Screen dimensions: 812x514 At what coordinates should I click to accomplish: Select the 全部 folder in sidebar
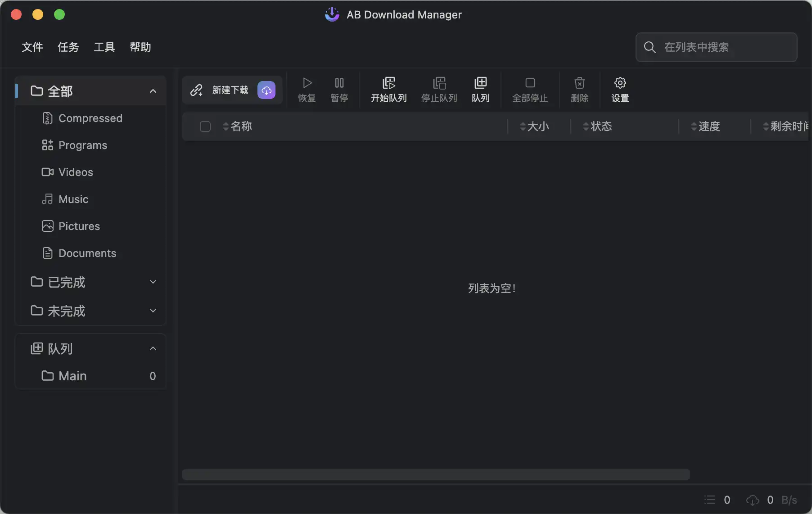[x=90, y=91]
